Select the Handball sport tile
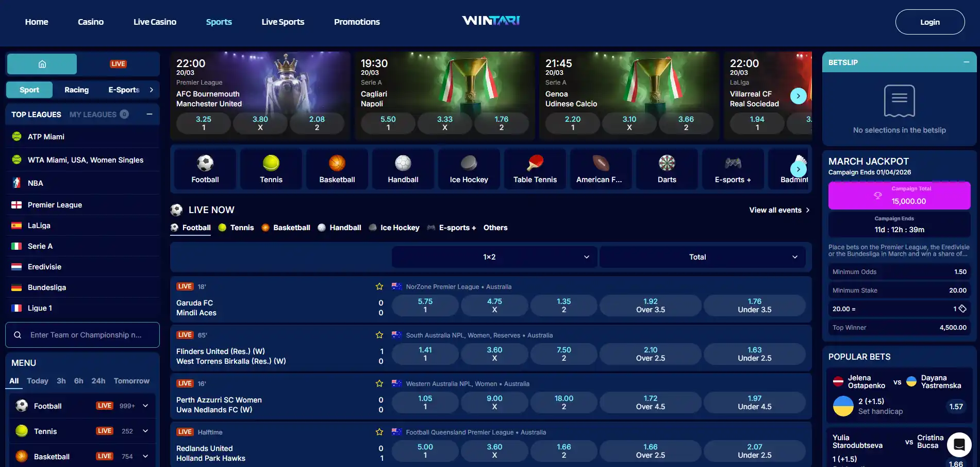The width and height of the screenshot is (980, 467). point(403,169)
